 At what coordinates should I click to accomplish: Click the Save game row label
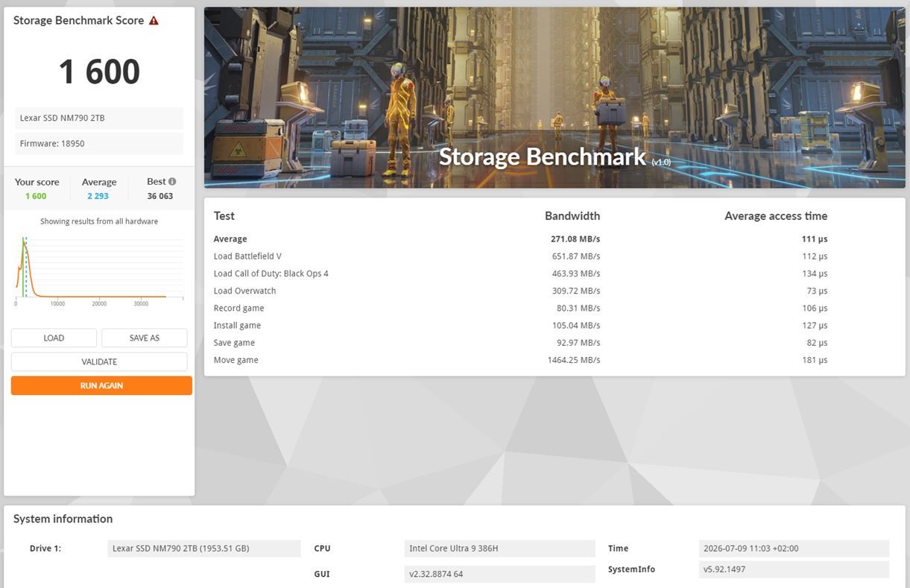[234, 343]
